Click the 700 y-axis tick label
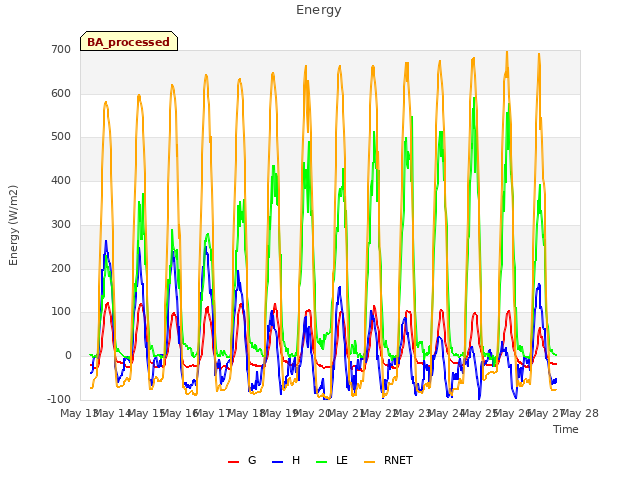 tap(61, 49)
